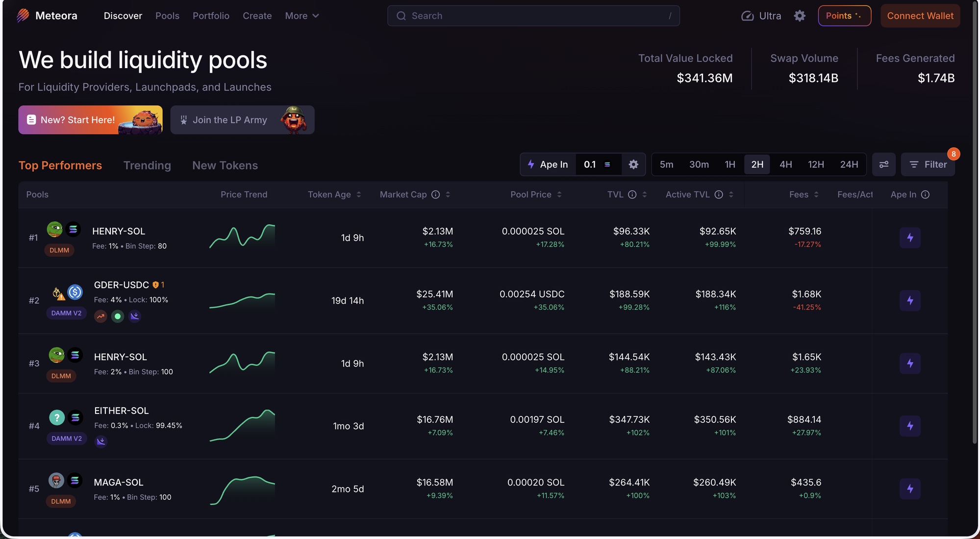Toggle the Ape In quick-buy mode
The image size is (980, 539).
548,165
